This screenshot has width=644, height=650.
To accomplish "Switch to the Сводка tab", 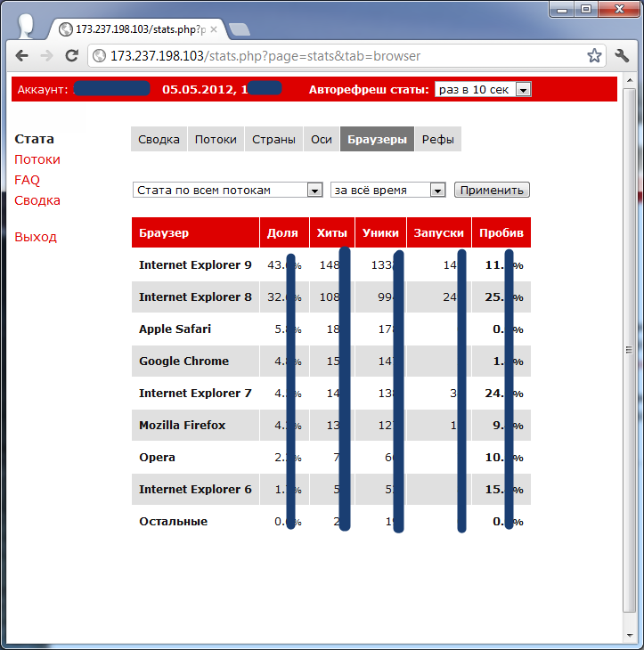I will pos(159,139).
